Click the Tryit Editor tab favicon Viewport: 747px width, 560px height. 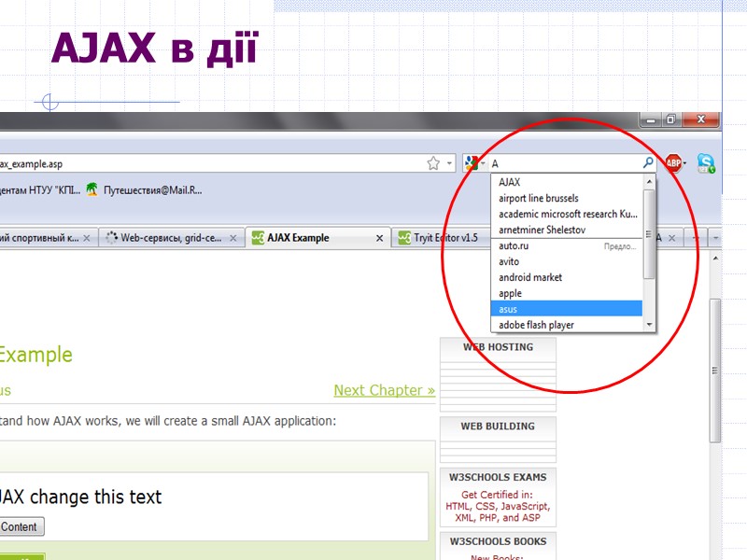pos(407,238)
